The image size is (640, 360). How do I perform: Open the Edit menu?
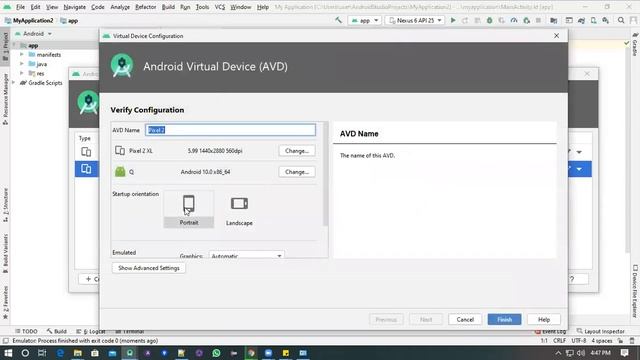pyautogui.click(x=36, y=7)
